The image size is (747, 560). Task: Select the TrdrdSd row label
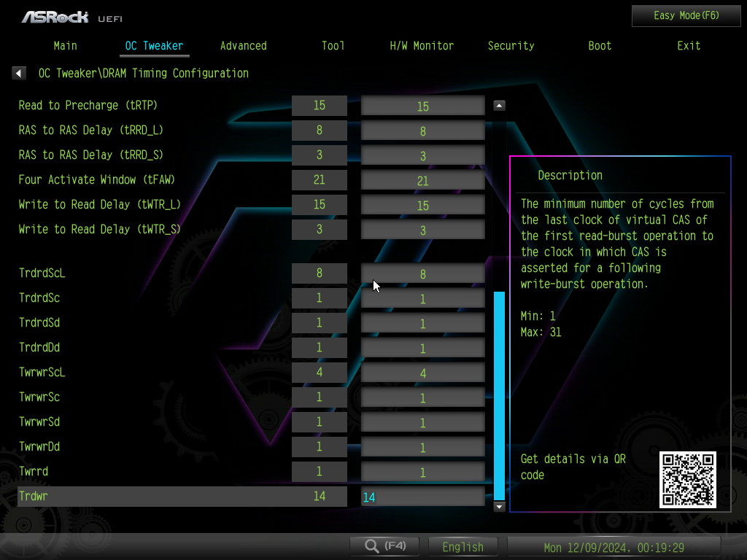(39, 322)
